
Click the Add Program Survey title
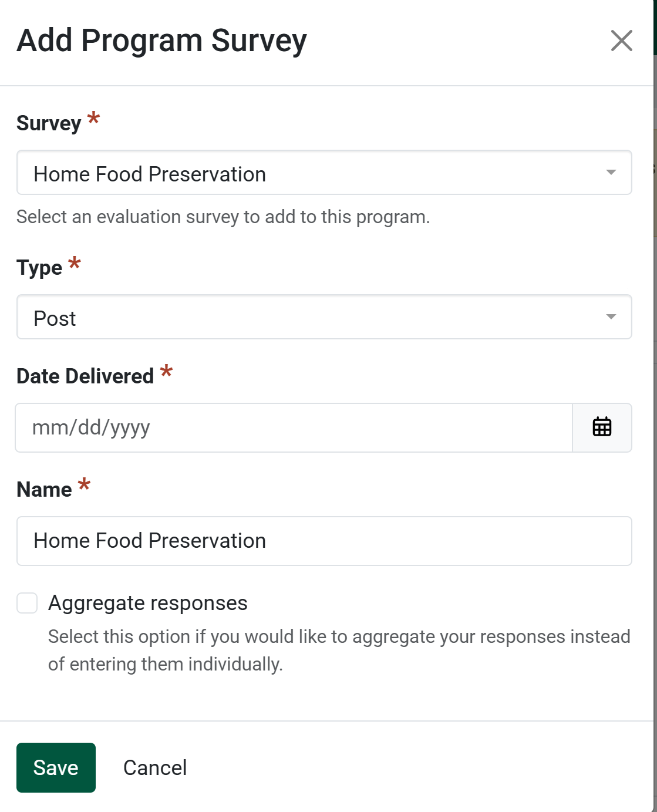coord(161,41)
